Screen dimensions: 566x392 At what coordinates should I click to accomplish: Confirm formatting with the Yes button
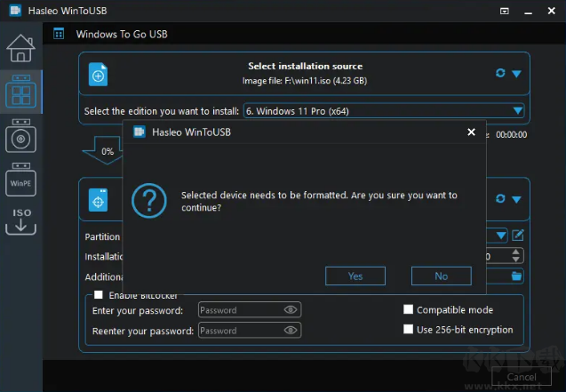355,276
